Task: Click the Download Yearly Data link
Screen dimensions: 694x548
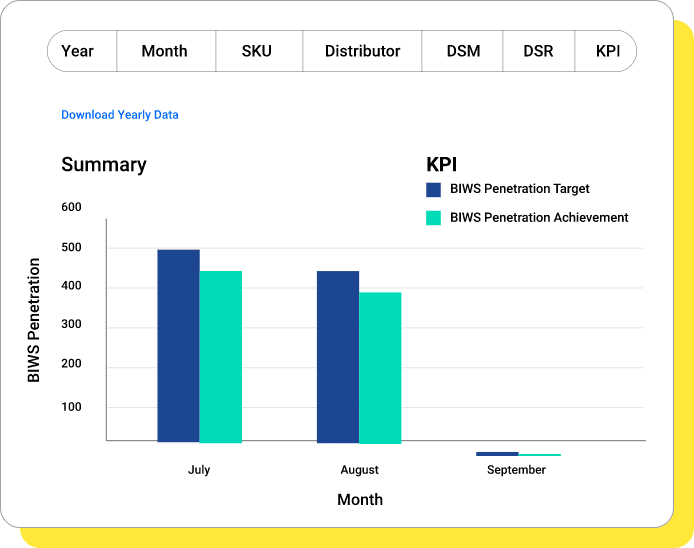Action: [x=120, y=115]
